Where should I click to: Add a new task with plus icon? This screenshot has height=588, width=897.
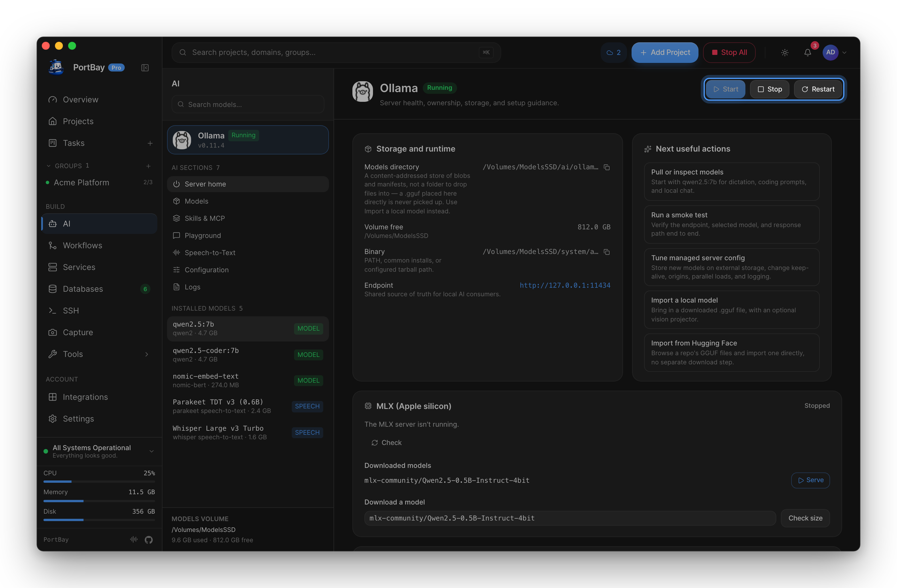click(x=150, y=143)
